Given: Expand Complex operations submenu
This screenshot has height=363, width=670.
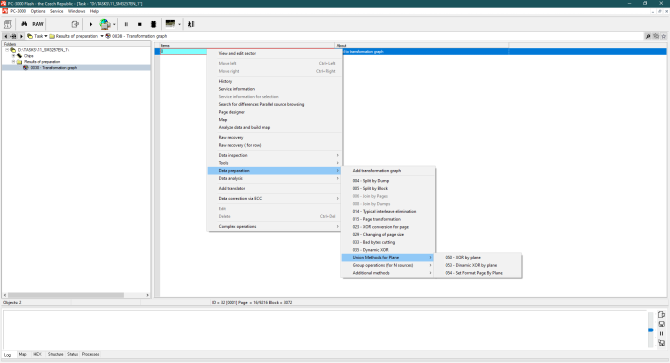Looking at the screenshot, I should (x=274, y=226).
